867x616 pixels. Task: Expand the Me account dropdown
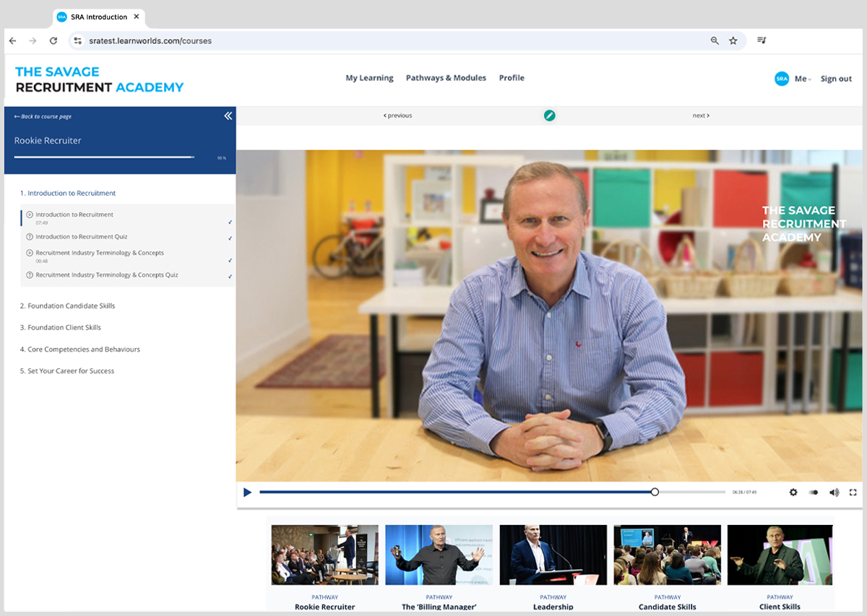point(803,79)
